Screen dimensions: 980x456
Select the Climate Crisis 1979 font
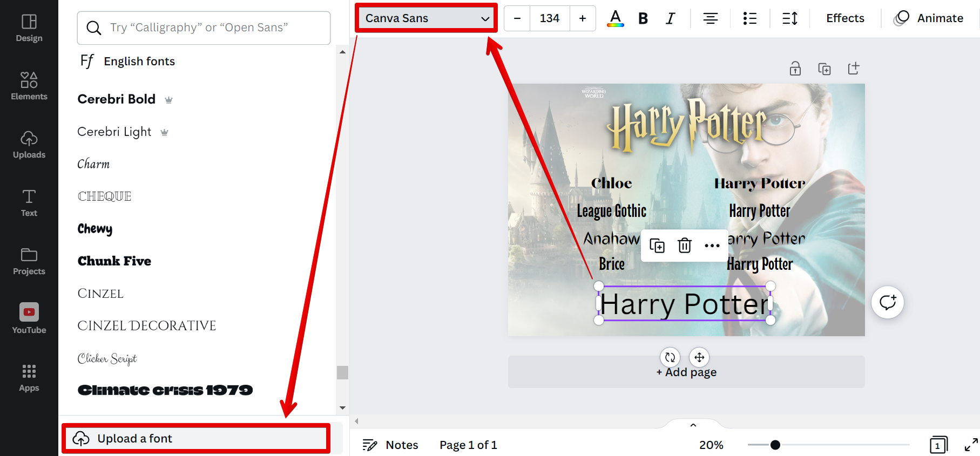[165, 390]
